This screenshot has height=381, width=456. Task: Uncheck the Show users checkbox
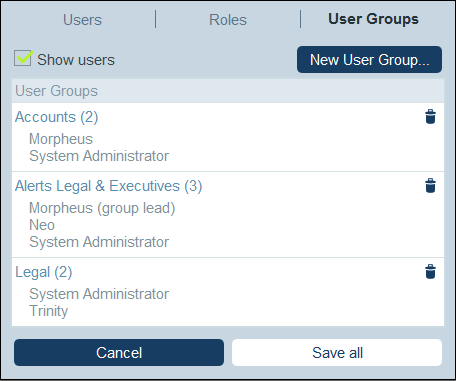point(23,59)
